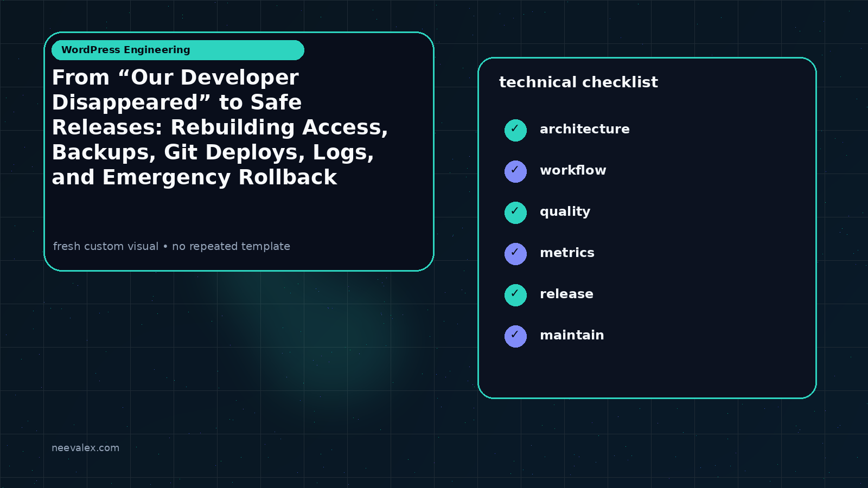The image size is (868, 488).
Task: Select the "workflow" checklist label
Action: click(x=573, y=170)
